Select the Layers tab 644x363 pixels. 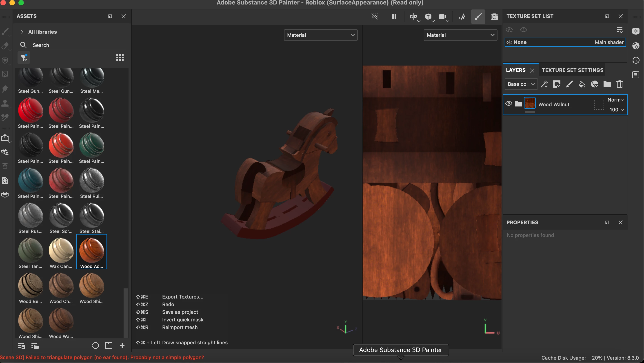point(515,70)
